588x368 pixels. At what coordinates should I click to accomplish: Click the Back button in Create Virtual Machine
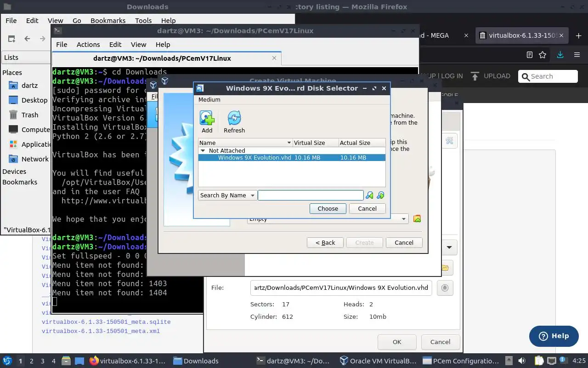(325, 243)
